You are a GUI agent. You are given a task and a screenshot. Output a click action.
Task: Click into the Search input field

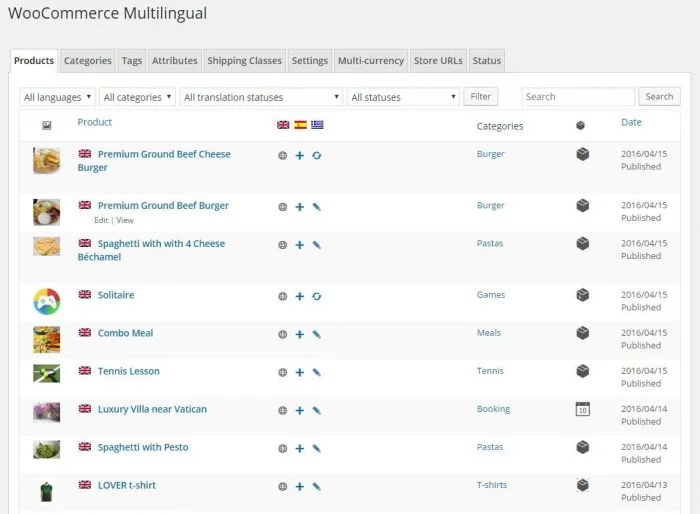tap(577, 97)
